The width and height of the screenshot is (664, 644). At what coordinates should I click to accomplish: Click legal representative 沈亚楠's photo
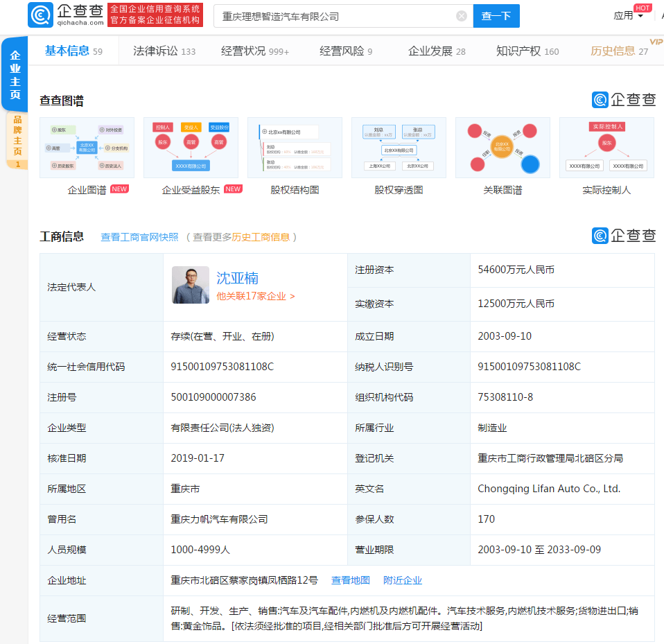(x=191, y=284)
